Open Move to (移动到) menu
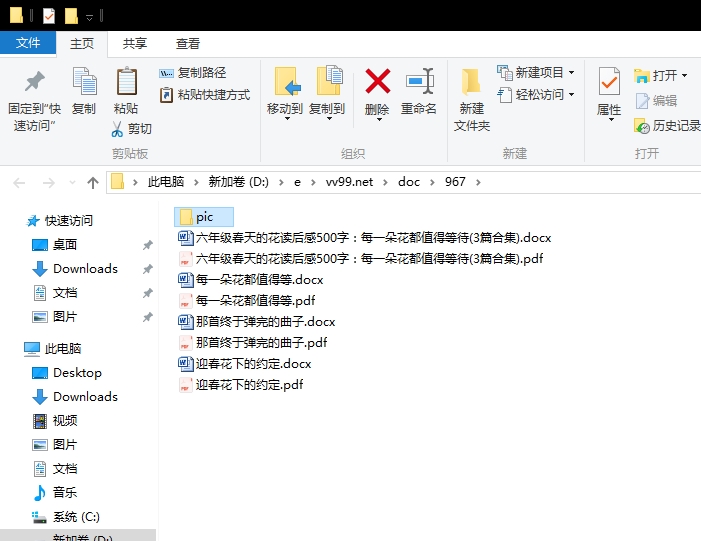 click(285, 93)
